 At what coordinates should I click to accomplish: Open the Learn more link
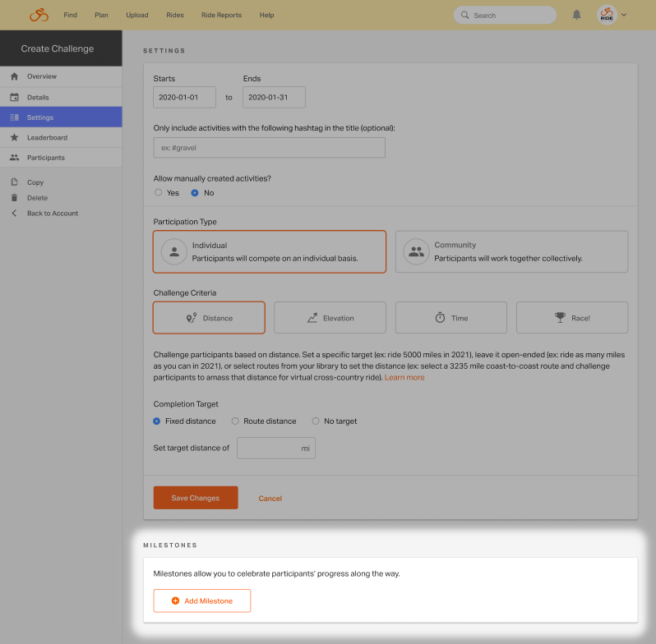point(404,377)
